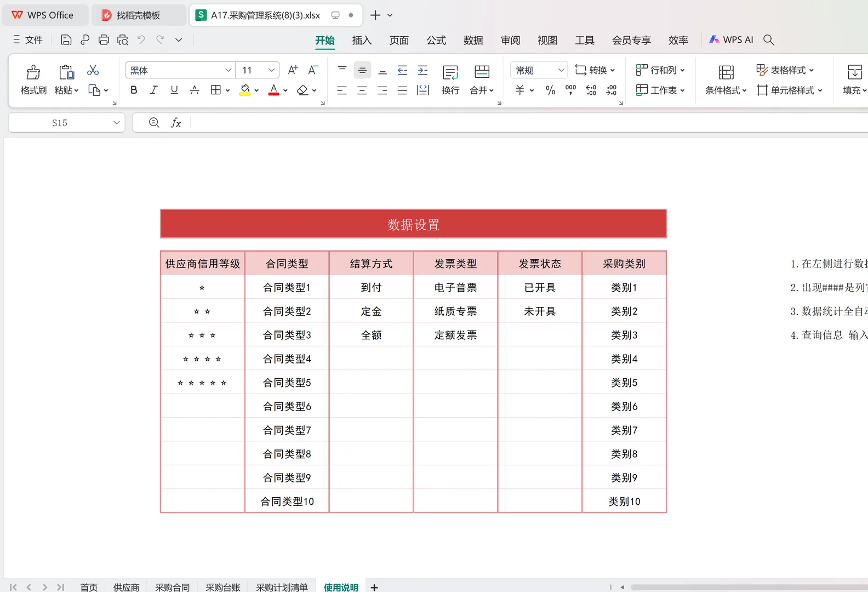
Task: Click the Merge cells (合并) icon
Action: point(482,72)
